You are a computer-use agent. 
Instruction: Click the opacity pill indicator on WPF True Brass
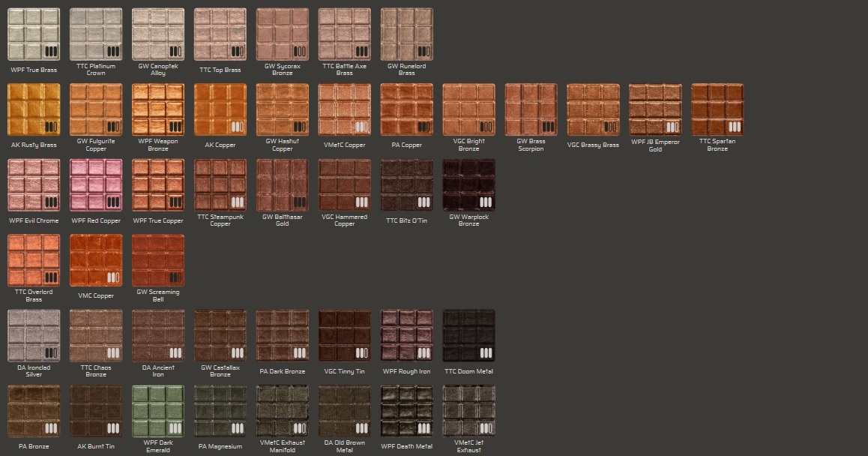click(x=51, y=52)
